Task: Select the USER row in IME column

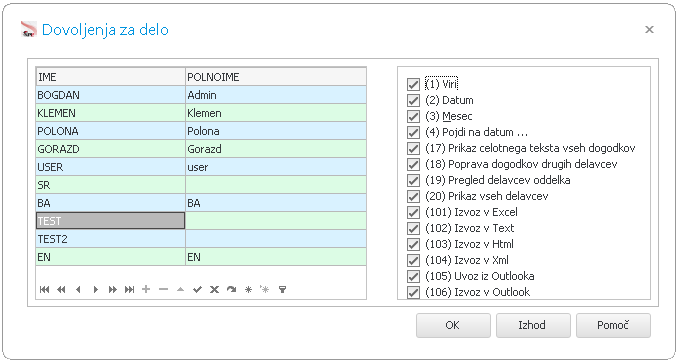Action: click(x=111, y=167)
